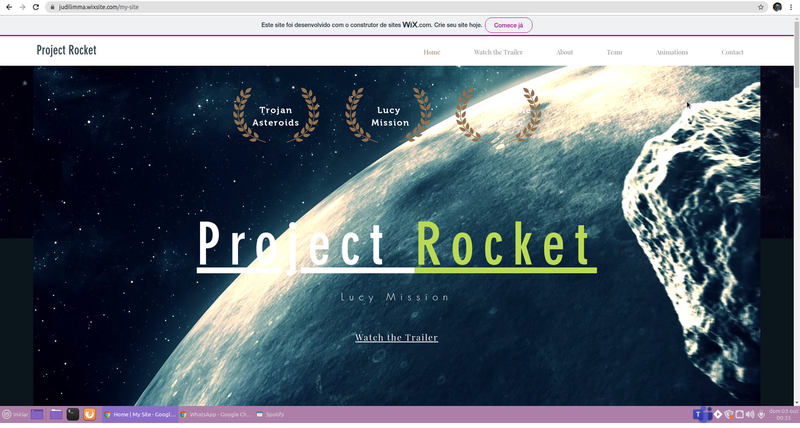This screenshot has width=800, height=428.
Task: Go to the About page
Action: pos(564,52)
